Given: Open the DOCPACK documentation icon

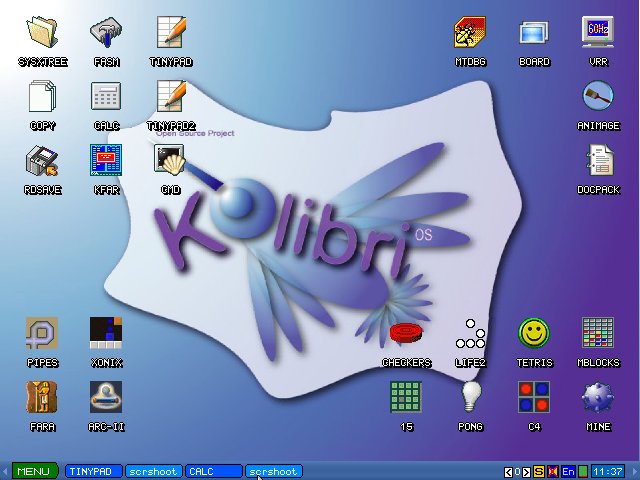Looking at the screenshot, I should [598, 160].
